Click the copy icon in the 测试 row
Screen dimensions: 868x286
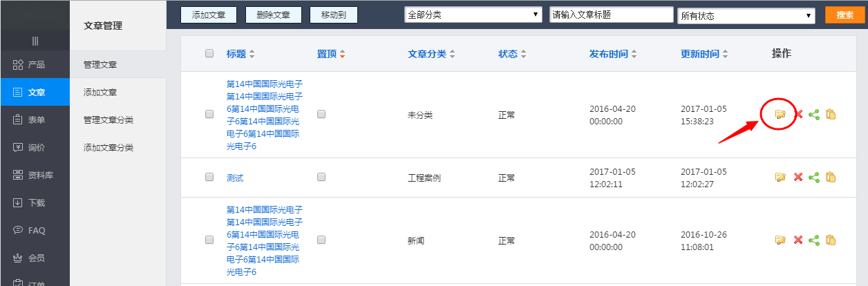point(831,178)
